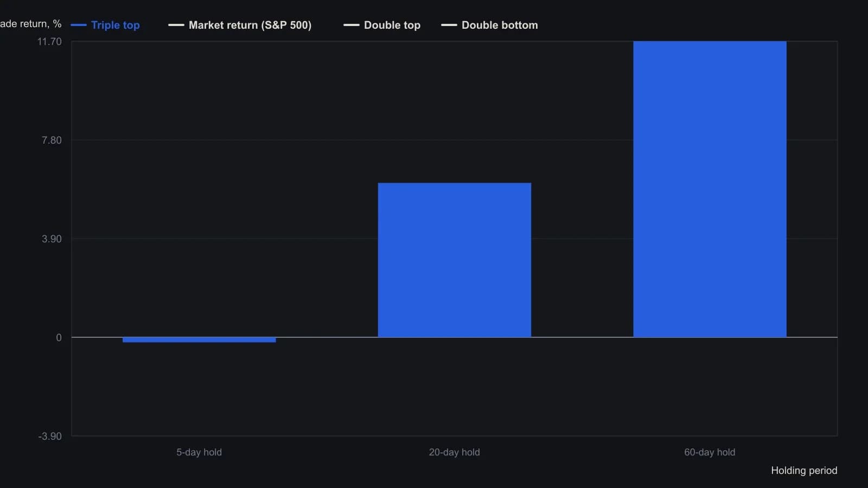
Task: Click the blue Triple top legend line marker
Action: (79, 25)
